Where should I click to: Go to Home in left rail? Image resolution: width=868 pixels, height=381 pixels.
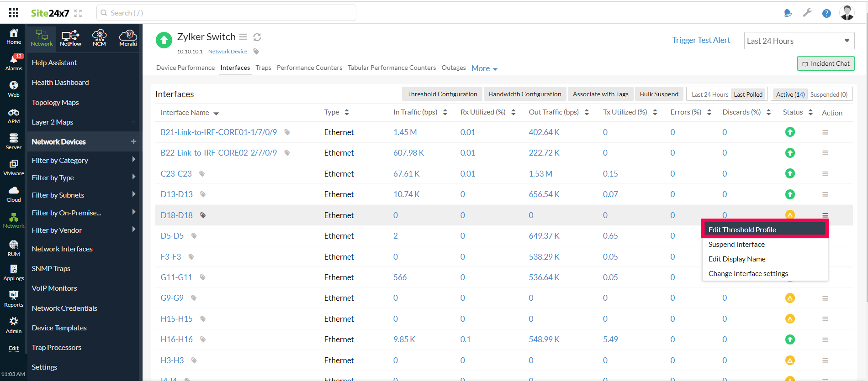pos(14,37)
